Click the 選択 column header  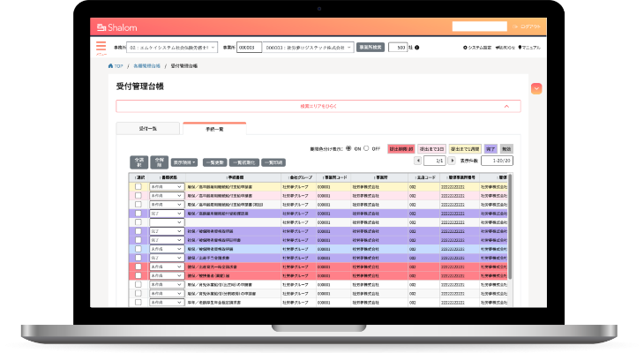coord(139,177)
